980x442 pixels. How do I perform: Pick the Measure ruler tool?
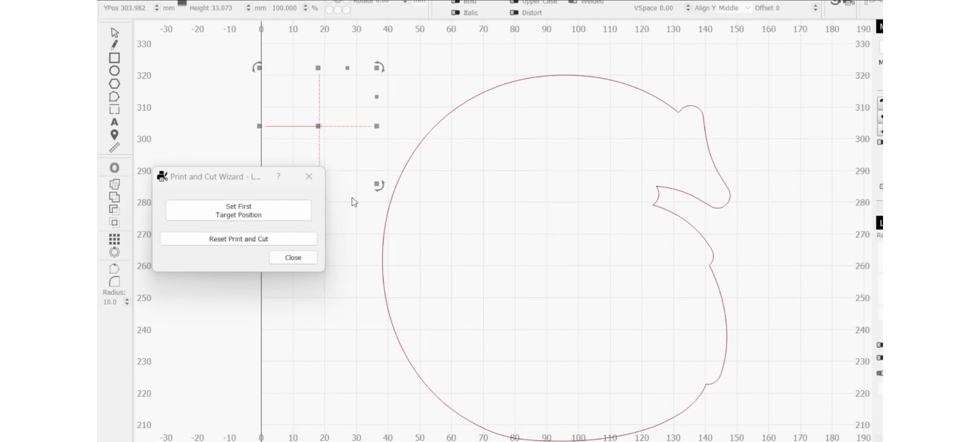pos(114,148)
